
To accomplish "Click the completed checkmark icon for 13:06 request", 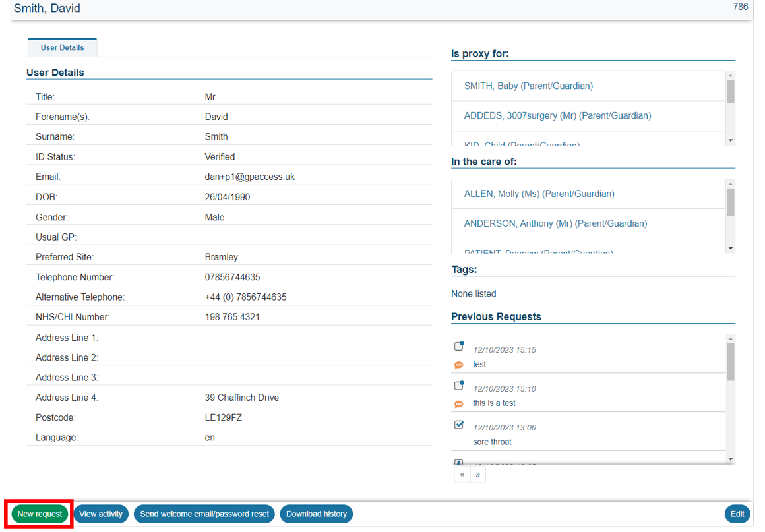I will pyautogui.click(x=459, y=425).
